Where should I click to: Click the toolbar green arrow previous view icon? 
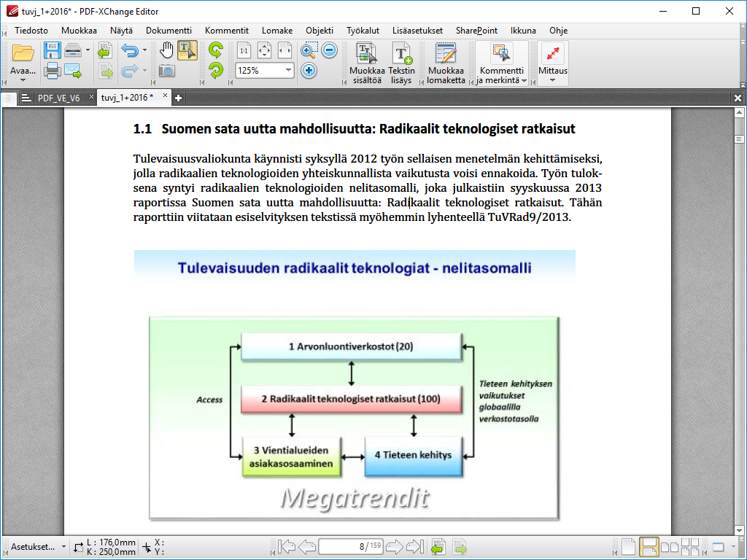click(x=105, y=50)
